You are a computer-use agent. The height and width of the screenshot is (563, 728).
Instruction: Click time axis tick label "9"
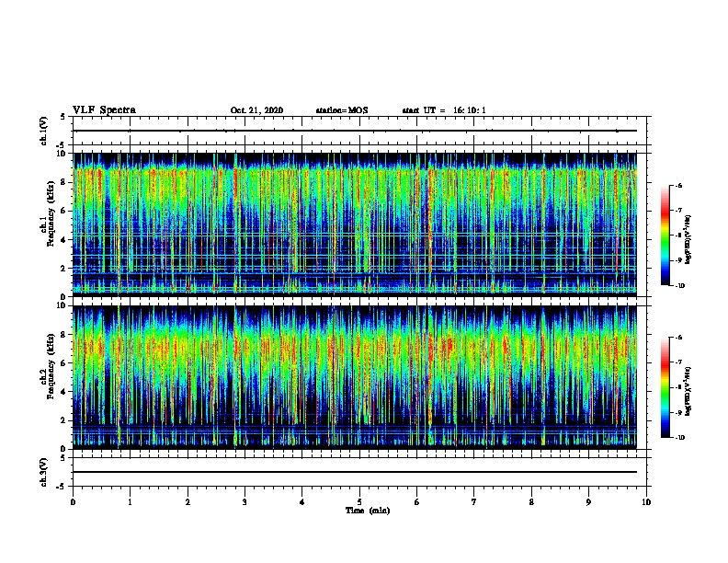[x=588, y=502]
